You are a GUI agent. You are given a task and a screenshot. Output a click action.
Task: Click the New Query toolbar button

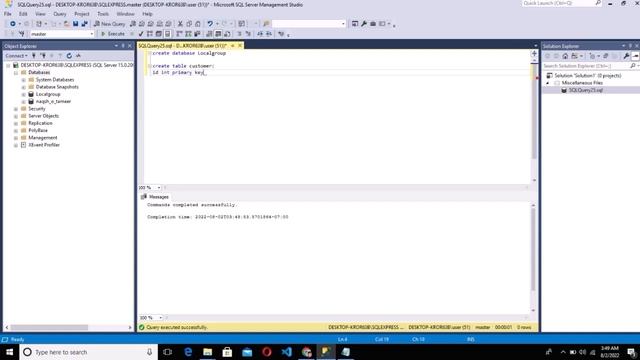pyautogui.click(x=109, y=24)
